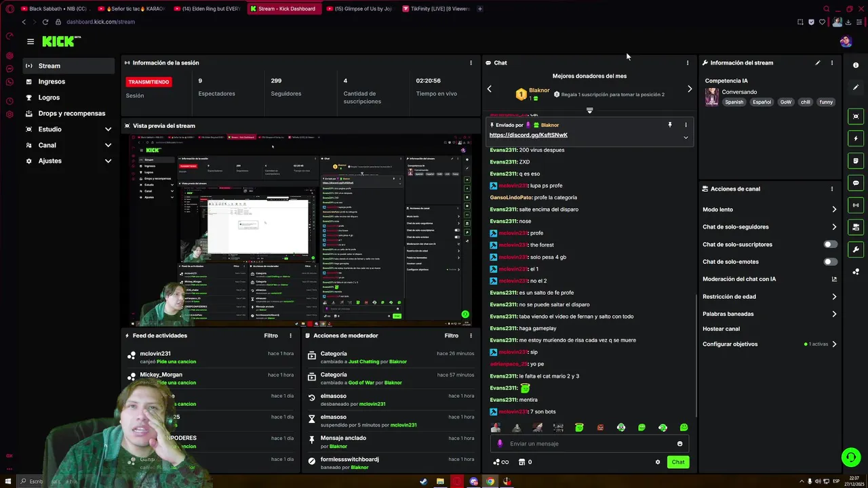
Task: Open Moderación del chat con IA external link
Action: coord(834,279)
